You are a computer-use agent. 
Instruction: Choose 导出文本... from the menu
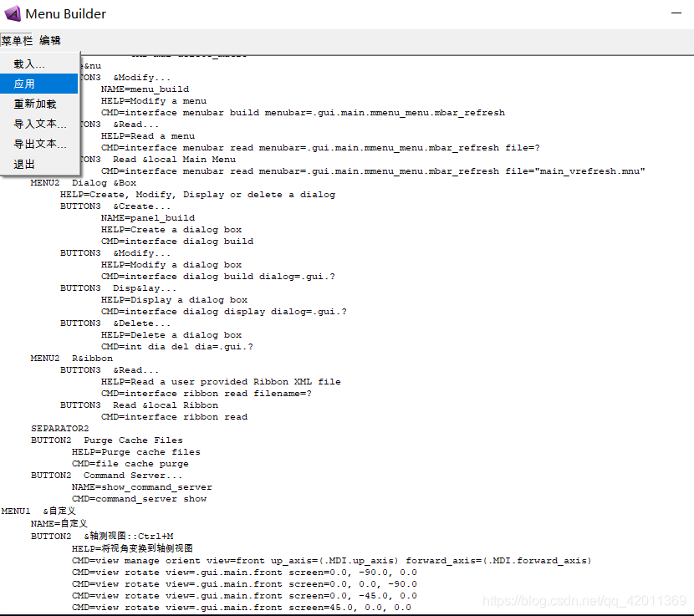tap(40, 144)
